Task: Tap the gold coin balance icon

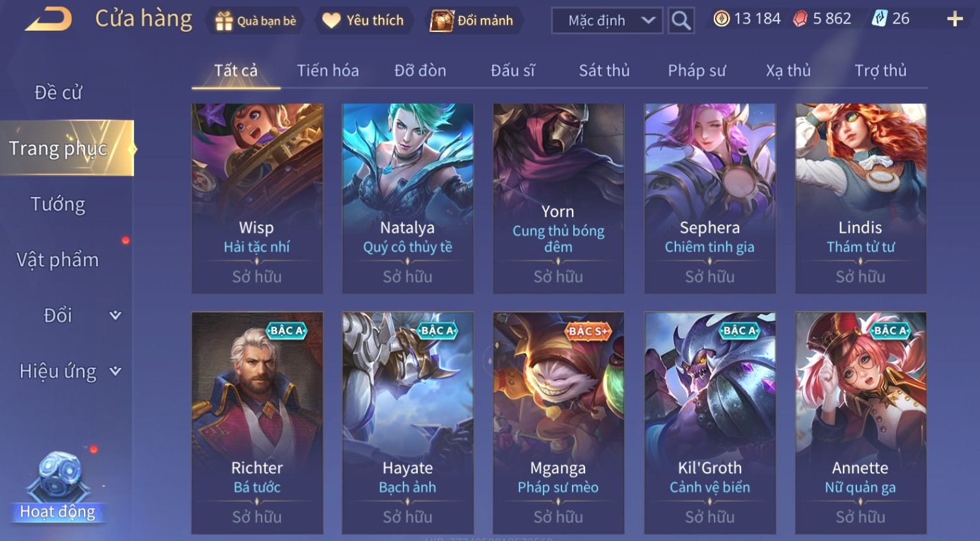Action: (x=721, y=19)
